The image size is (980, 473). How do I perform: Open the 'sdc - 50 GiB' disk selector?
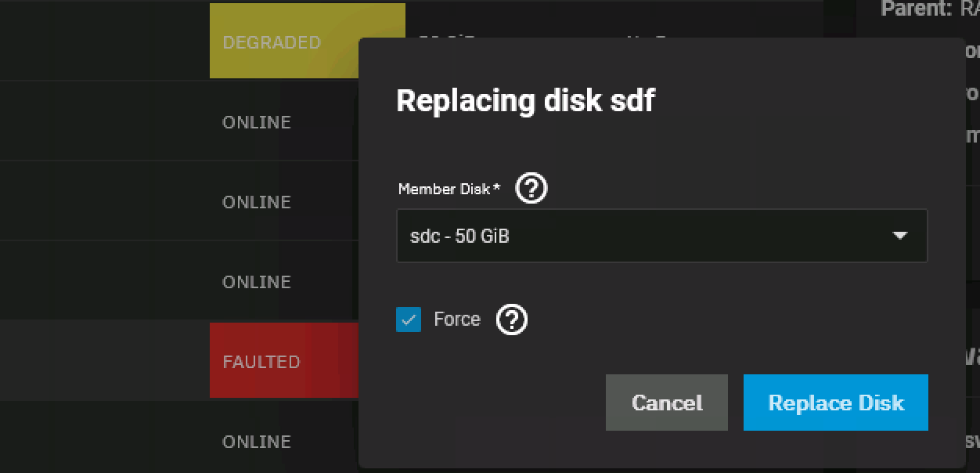(x=642, y=236)
